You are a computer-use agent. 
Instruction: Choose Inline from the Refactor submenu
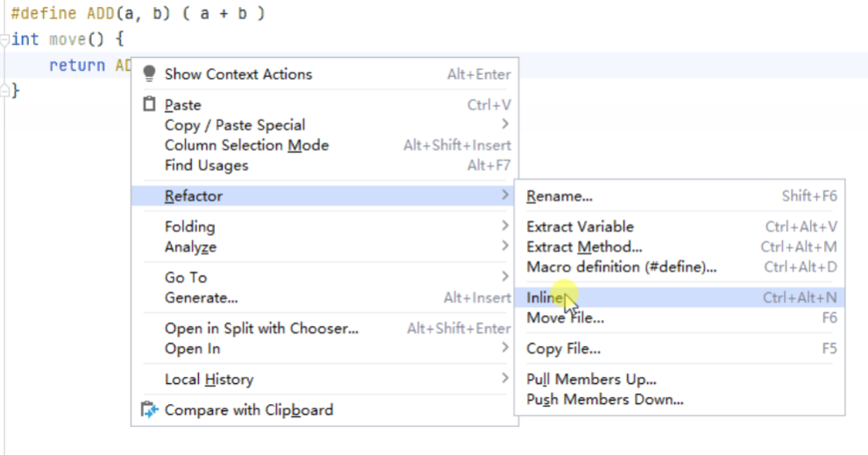[x=545, y=298]
